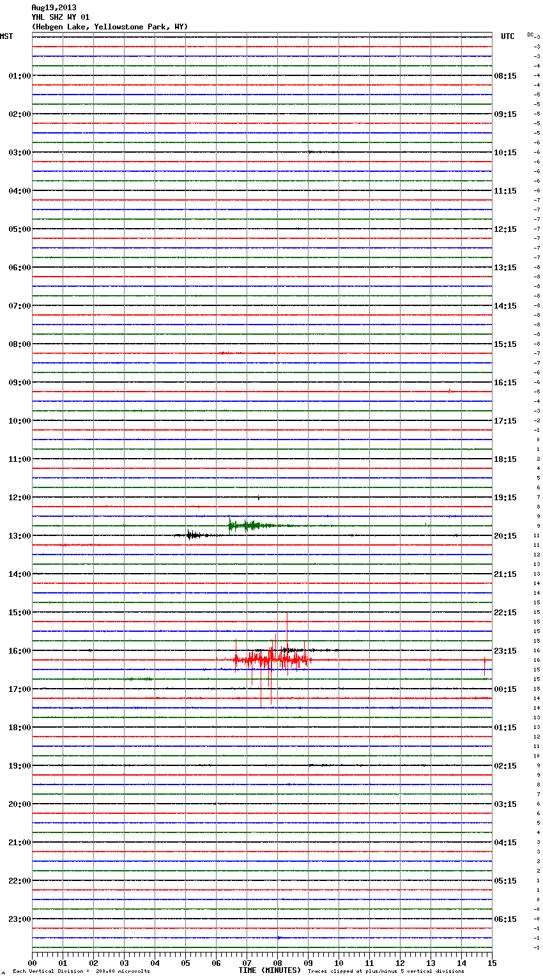The height and width of the screenshot is (980, 543).
Task: Click the 00:15 UTC time label
Action: point(505,689)
